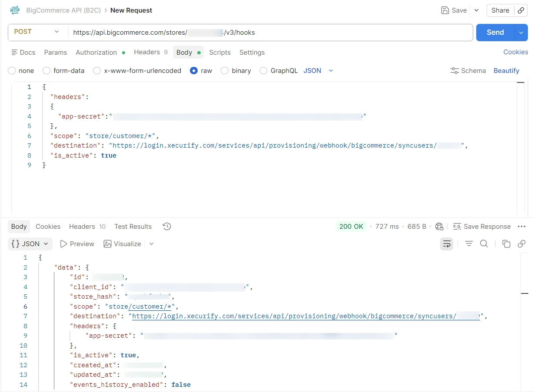Switch to Preview response view
This screenshot has height=392, width=534.
tap(77, 244)
